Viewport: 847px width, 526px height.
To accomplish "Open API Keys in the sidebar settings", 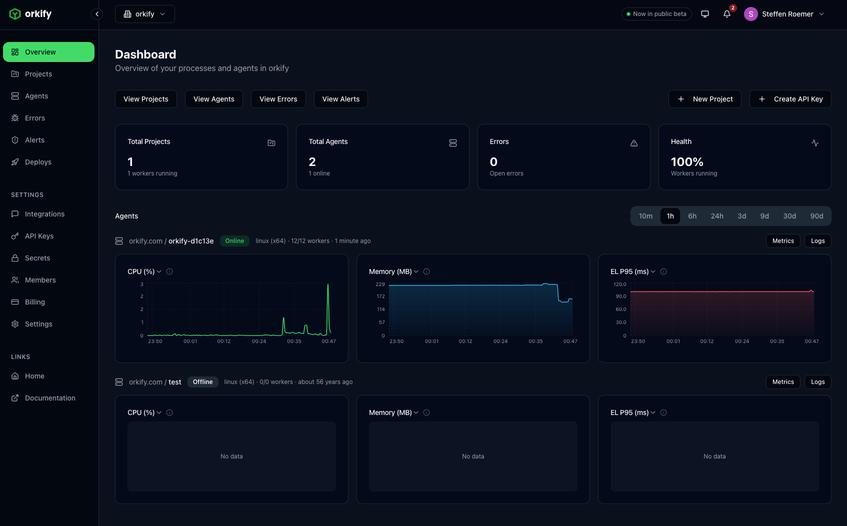I will click(39, 236).
